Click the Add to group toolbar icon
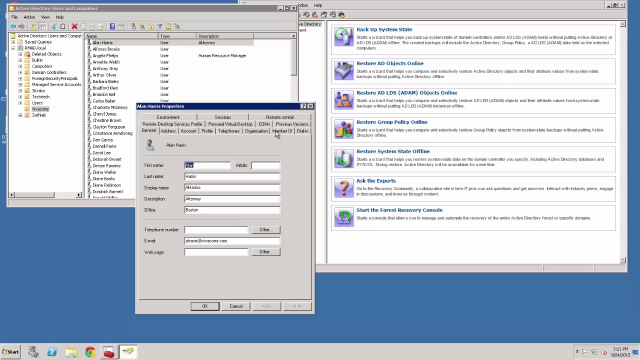This screenshot has height=360, width=640. coord(177,27)
